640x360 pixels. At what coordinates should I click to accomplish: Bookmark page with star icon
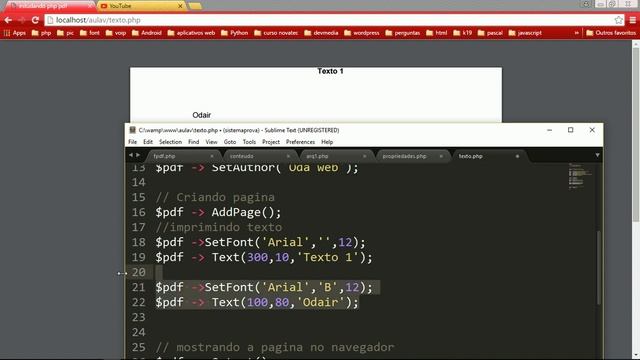coord(619,20)
